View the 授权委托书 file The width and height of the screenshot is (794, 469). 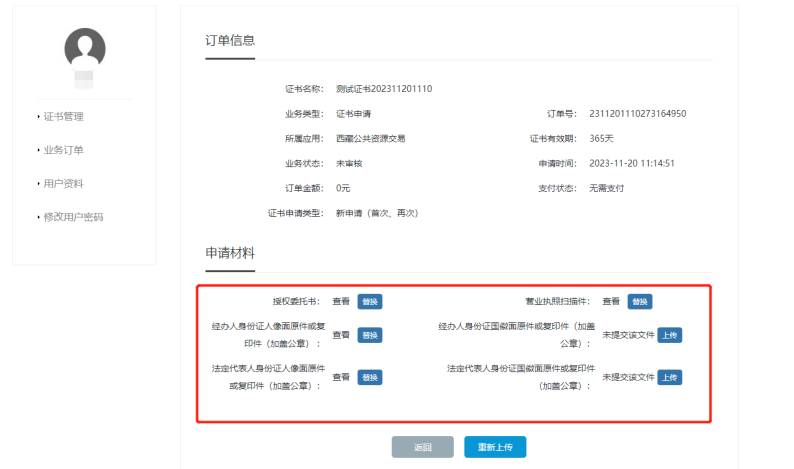[341, 301]
